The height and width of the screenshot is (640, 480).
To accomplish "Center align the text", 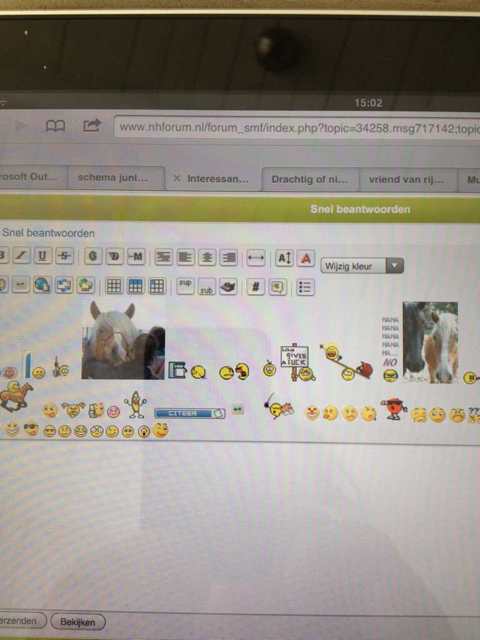I will click(x=207, y=258).
